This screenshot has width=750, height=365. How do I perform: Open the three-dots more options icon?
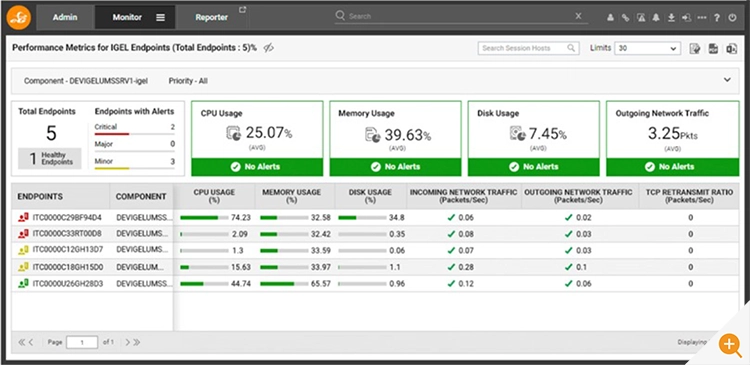pos(702,18)
